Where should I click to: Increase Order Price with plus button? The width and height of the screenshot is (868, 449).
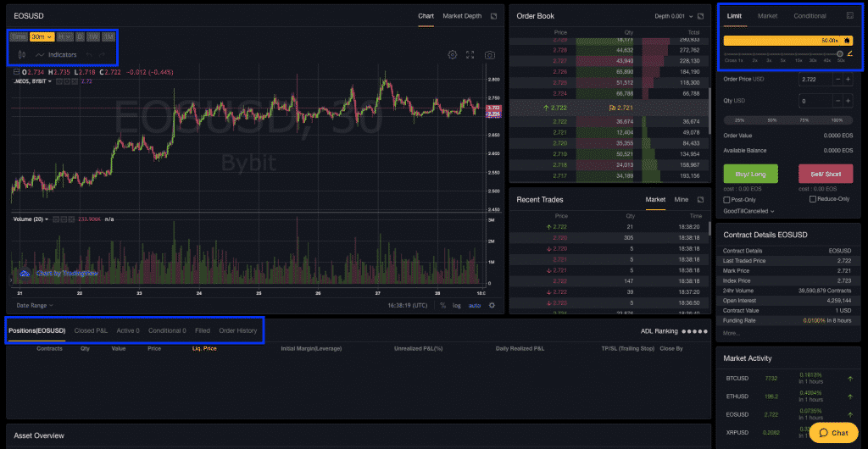pos(848,80)
